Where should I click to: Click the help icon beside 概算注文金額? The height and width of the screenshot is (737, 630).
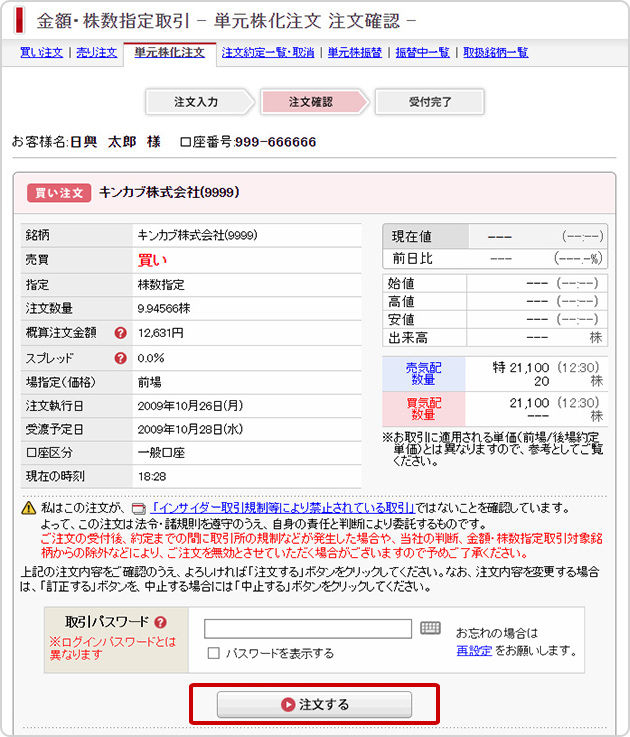click(120, 333)
